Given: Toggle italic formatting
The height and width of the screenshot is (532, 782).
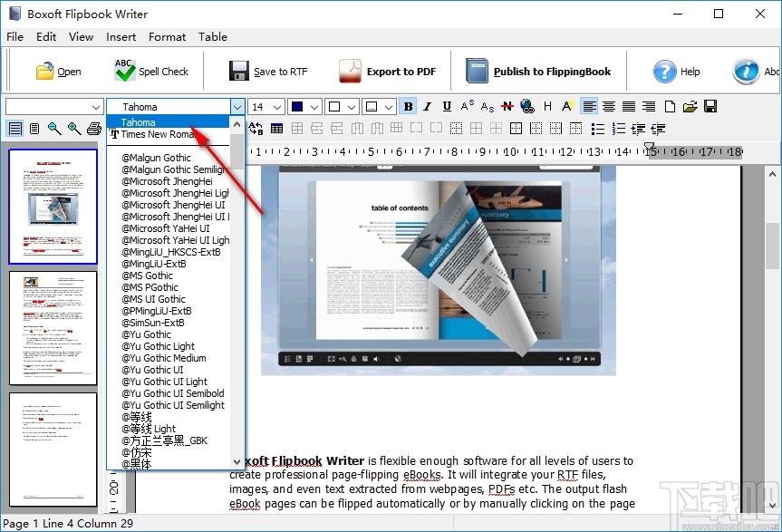Looking at the screenshot, I should coord(427,106).
